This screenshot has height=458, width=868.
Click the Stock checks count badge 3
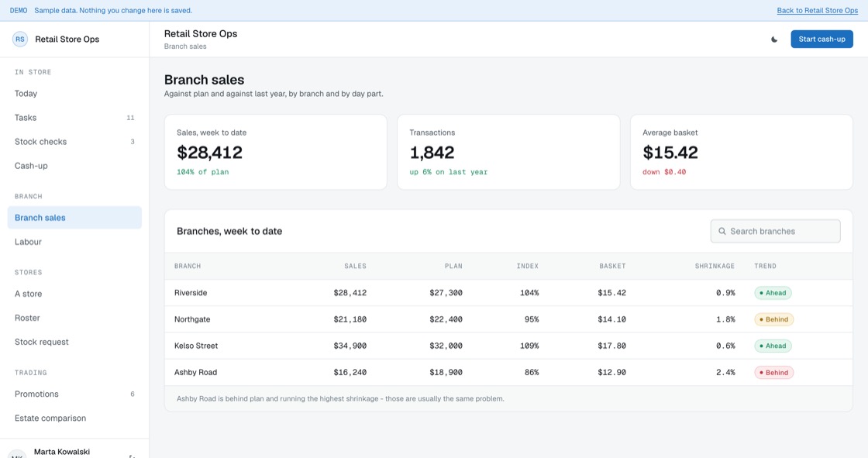point(133,142)
